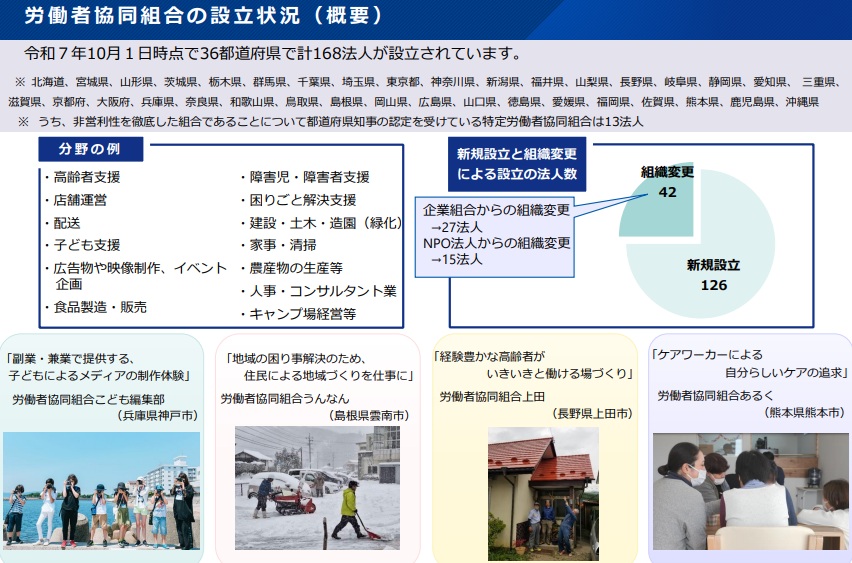Select the NPO法人からの組織変更 callout line

(x=496, y=242)
